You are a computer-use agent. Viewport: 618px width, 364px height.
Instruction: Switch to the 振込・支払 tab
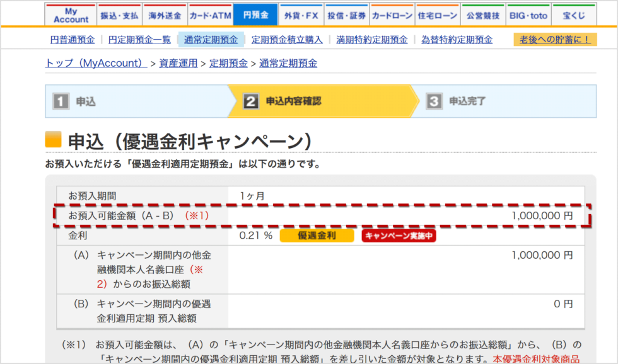coord(119,14)
